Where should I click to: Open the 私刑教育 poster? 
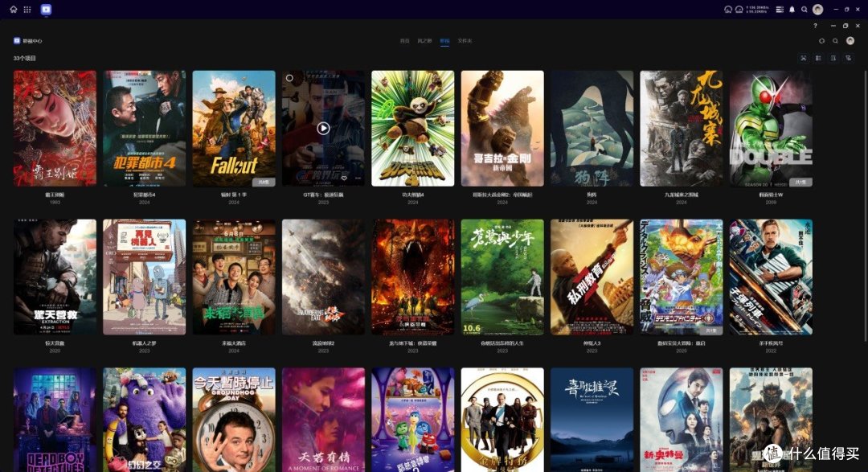tap(592, 277)
